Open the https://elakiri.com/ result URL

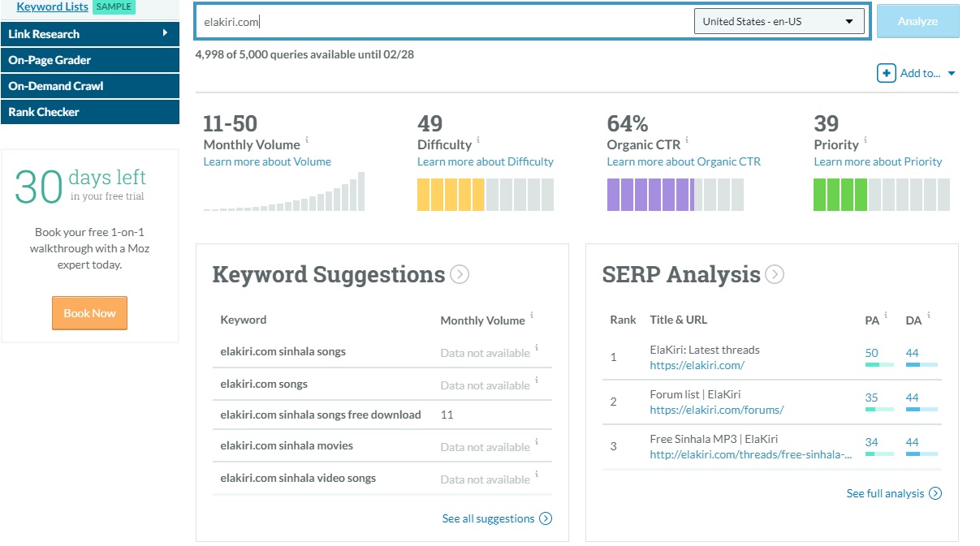click(697, 365)
